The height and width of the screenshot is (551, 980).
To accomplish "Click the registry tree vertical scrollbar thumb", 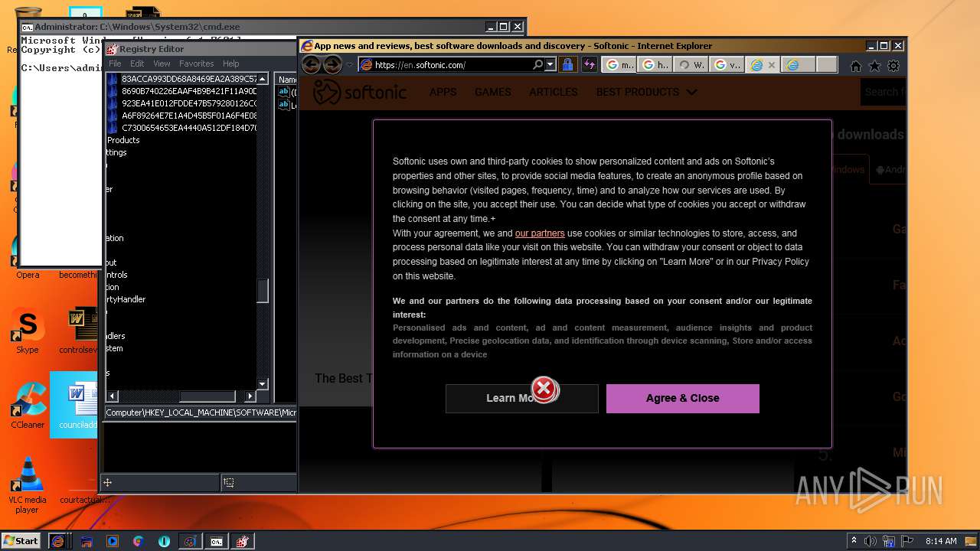I will coord(263,291).
